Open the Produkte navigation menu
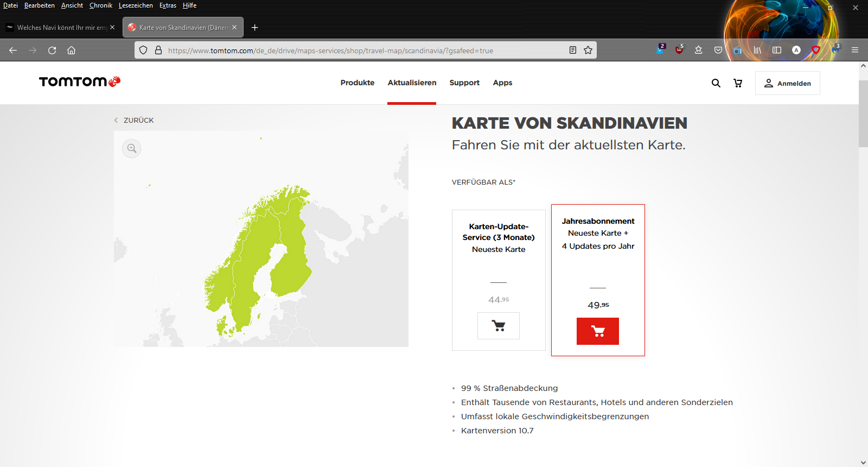868x467 pixels. coord(358,83)
